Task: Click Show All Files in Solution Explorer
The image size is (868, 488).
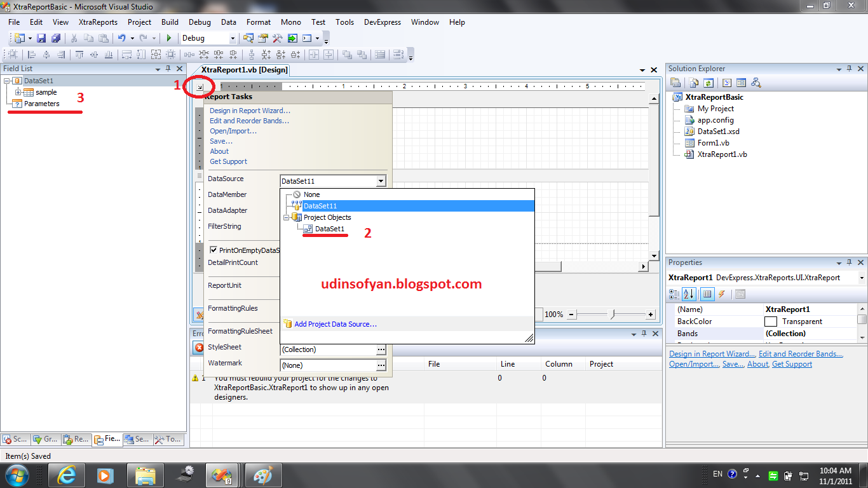Action: 693,83
